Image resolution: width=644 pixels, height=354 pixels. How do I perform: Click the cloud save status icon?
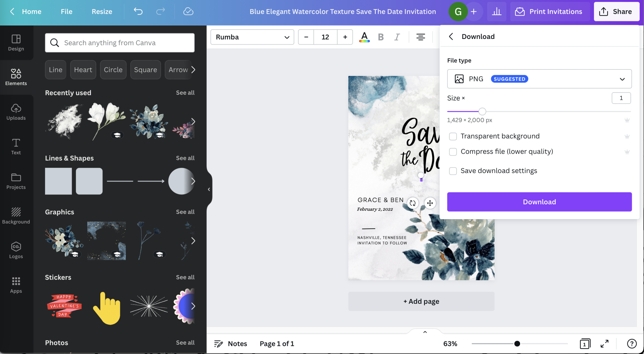pyautogui.click(x=188, y=12)
